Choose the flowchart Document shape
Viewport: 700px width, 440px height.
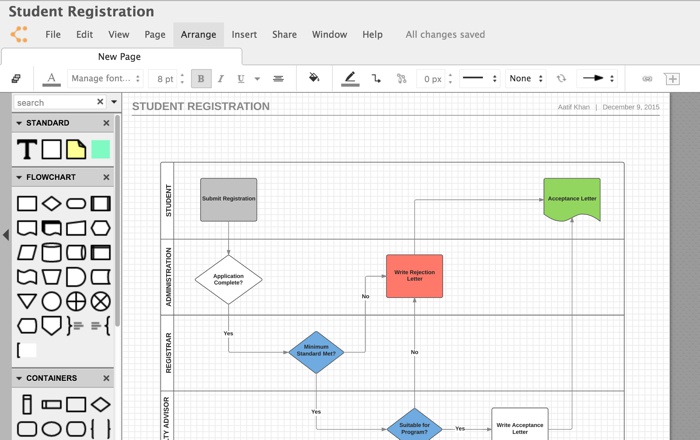click(27, 228)
